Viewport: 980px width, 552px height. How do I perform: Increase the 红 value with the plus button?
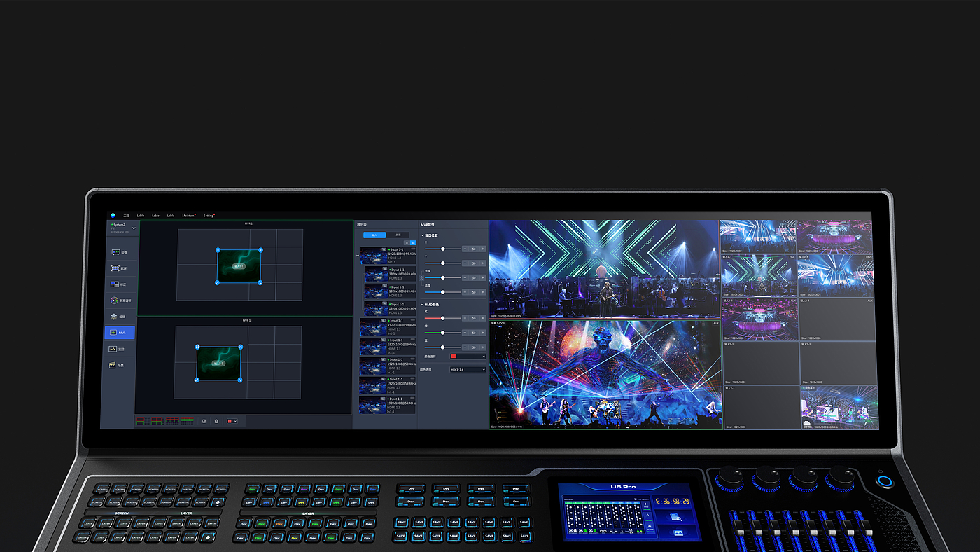point(482,318)
